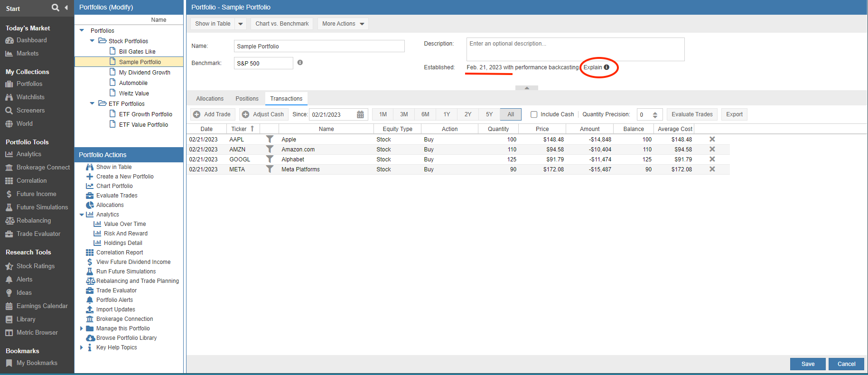
Task: Click the Description text area
Action: pyautogui.click(x=575, y=49)
